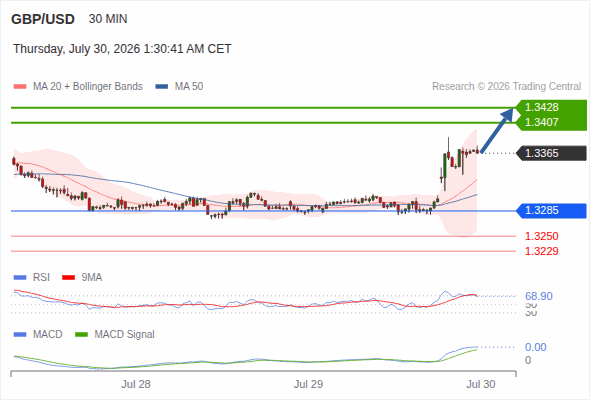
Task: Click the Jul 28 date axis label
Action: tap(136, 384)
